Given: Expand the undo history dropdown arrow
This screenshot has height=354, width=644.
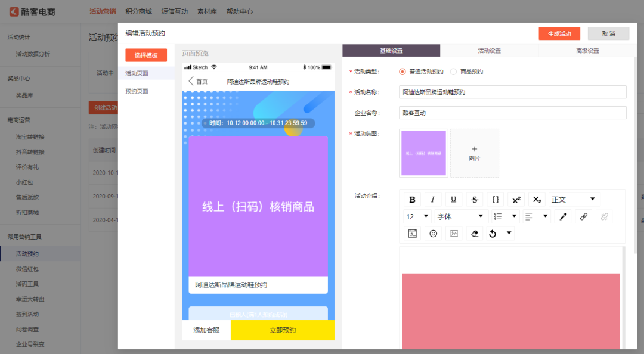Looking at the screenshot, I should [509, 233].
